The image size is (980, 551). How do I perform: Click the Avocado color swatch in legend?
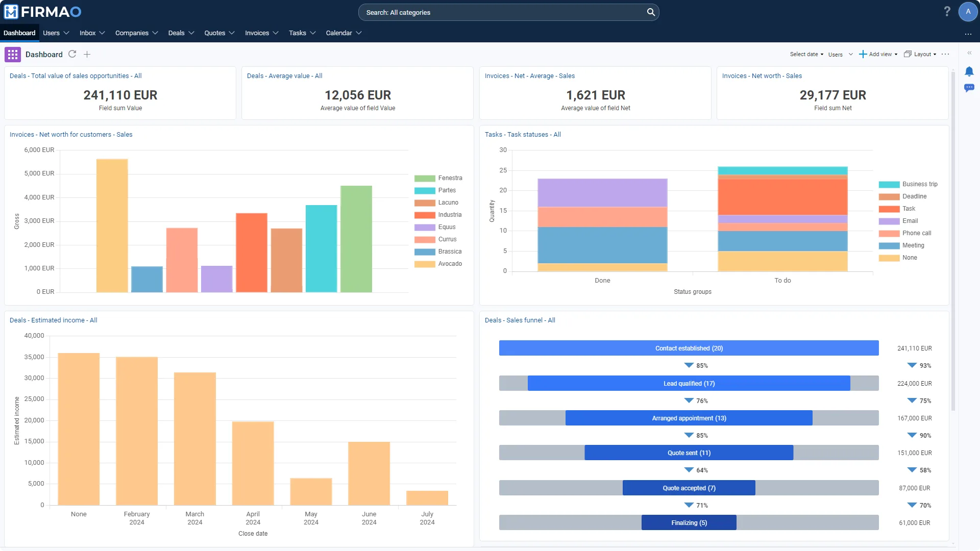tap(425, 264)
